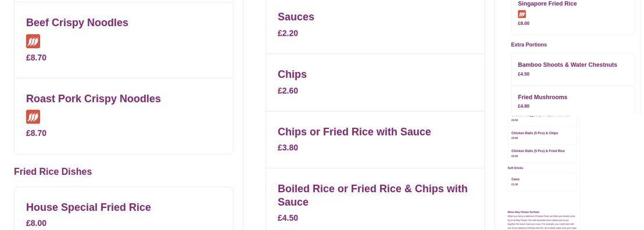Choose the Roast Pork Crispy Noodles title
644x230 pixels.
point(93,98)
